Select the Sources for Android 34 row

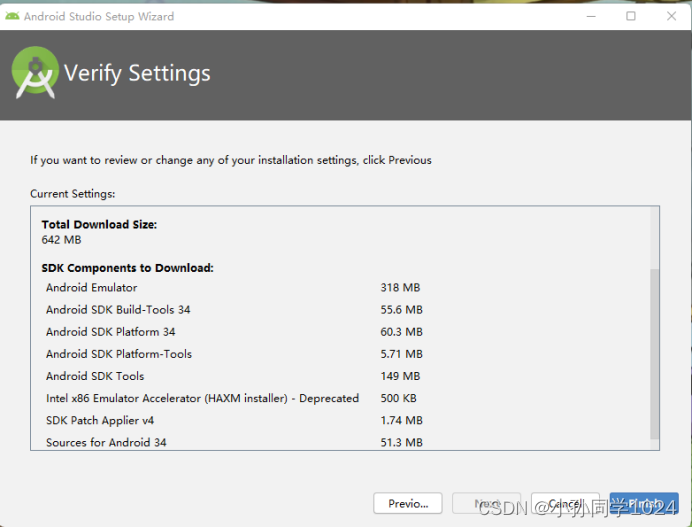(x=234, y=442)
